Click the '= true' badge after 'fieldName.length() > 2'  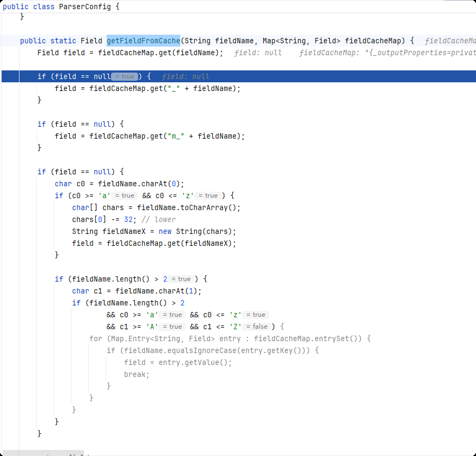[181, 279]
